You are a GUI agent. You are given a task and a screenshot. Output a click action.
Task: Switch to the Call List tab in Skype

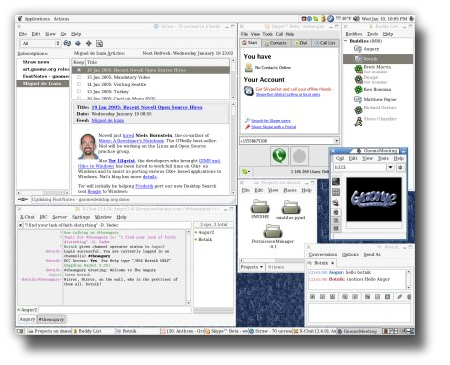325,43
